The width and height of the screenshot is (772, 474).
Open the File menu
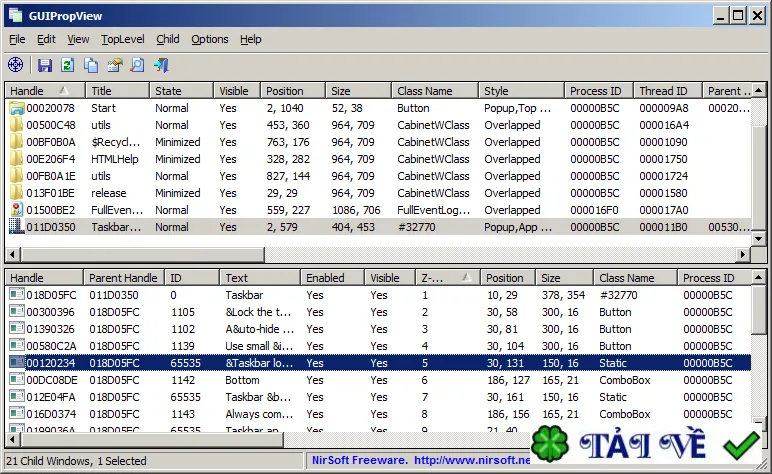[17, 39]
